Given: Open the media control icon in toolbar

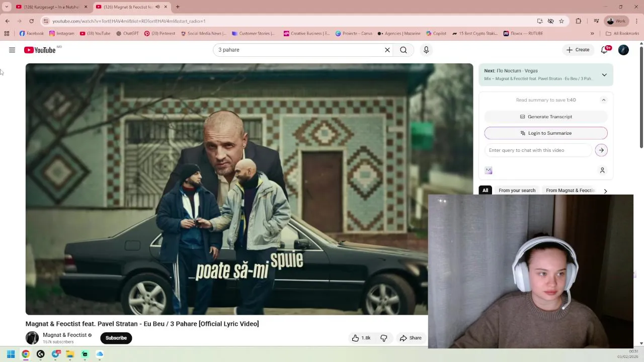Looking at the screenshot, I should click(596, 21).
